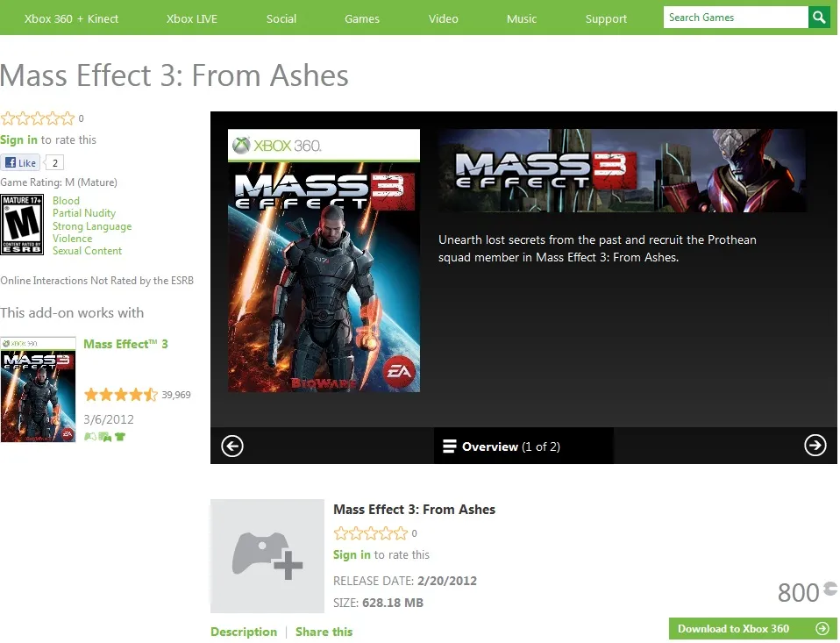The image size is (840, 643).
Task: Open the Share this link
Action: click(x=324, y=632)
